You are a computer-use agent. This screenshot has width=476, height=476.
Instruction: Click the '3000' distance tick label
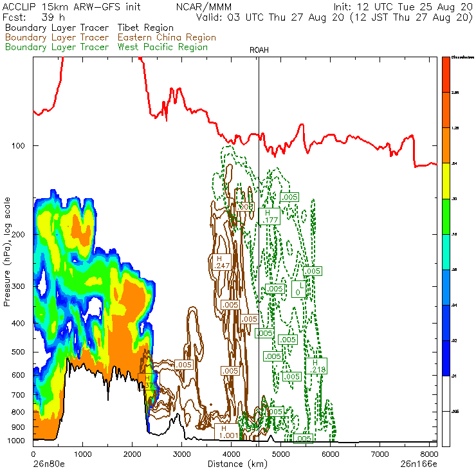(x=181, y=454)
